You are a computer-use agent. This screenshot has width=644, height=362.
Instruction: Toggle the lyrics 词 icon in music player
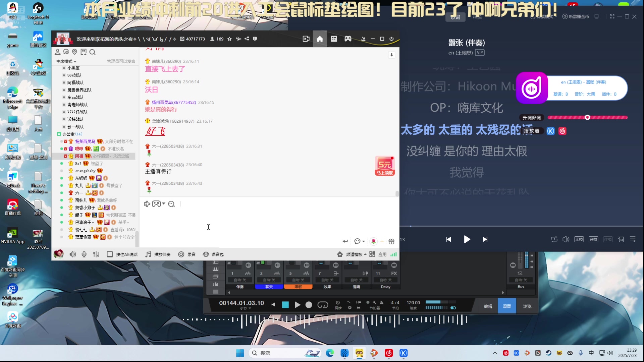(621, 239)
